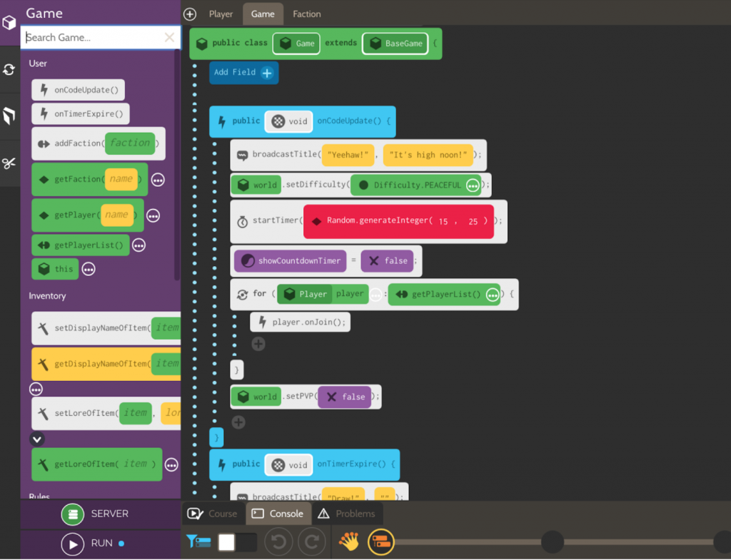
Task: Open Difficulty.PEACEFUL options ellipsis
Action: pos(473,185)
